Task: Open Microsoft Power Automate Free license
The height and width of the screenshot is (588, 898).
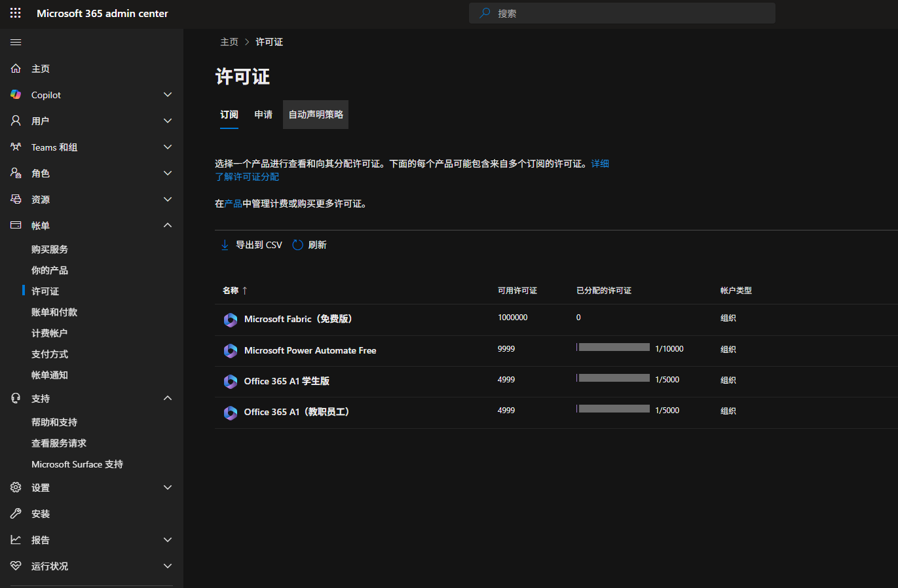Action: tap(310, 350)
